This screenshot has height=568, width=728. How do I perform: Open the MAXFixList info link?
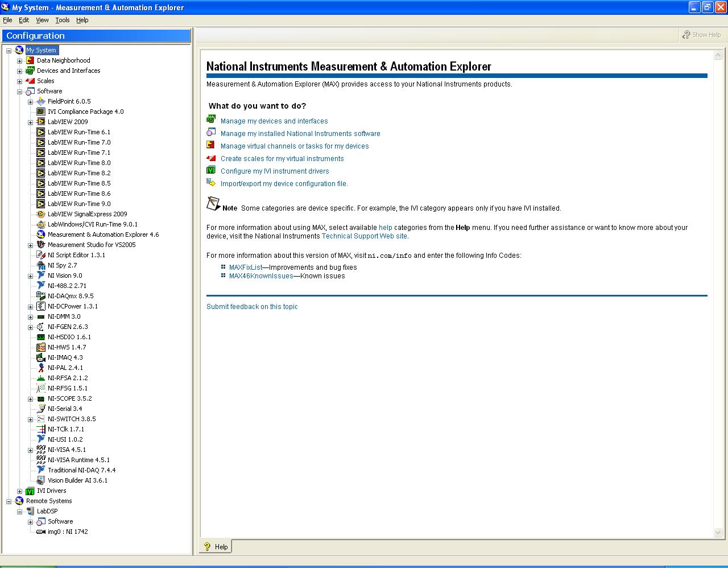246,267
